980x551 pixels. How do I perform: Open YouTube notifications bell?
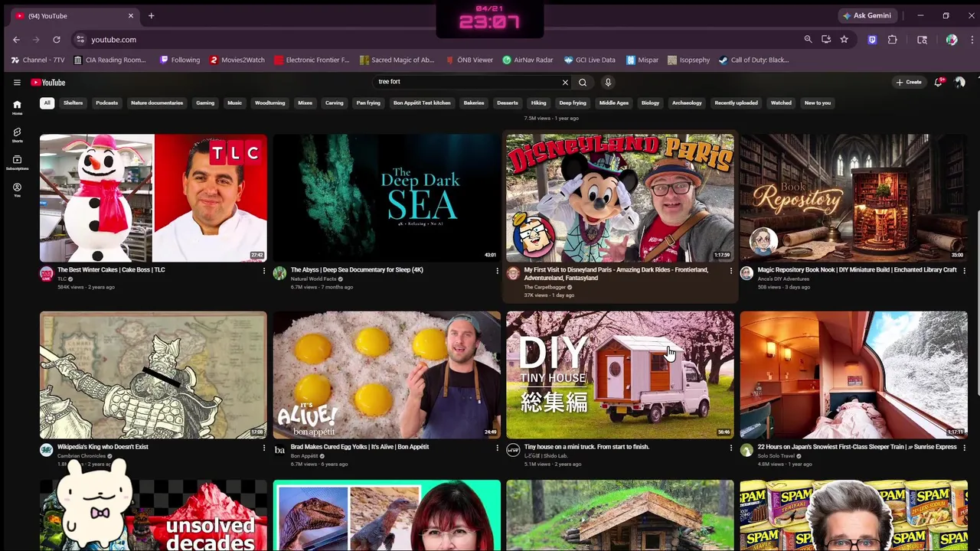[x=939, y=82]
